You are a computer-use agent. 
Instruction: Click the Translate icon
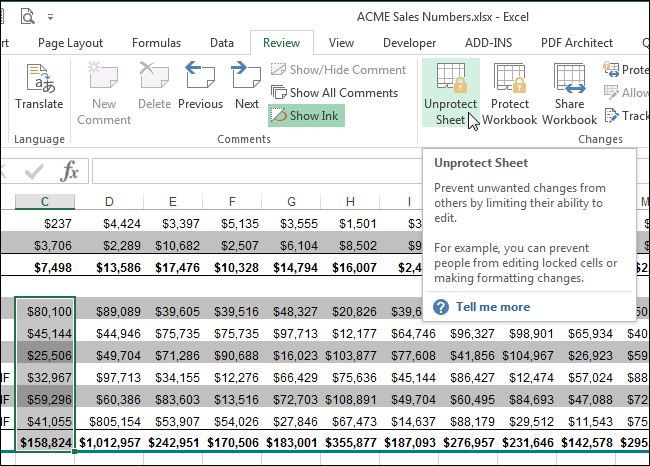(x=39, y=78)
